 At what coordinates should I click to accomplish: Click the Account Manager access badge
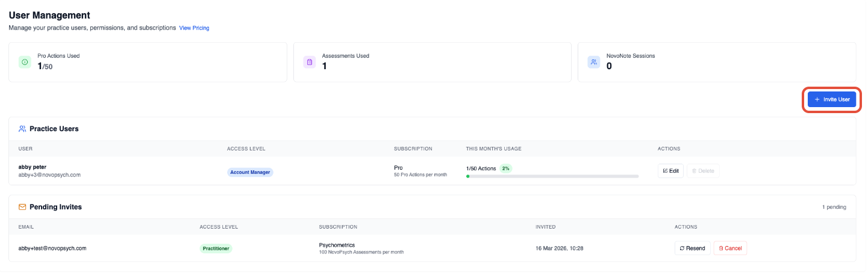(250, 172)
